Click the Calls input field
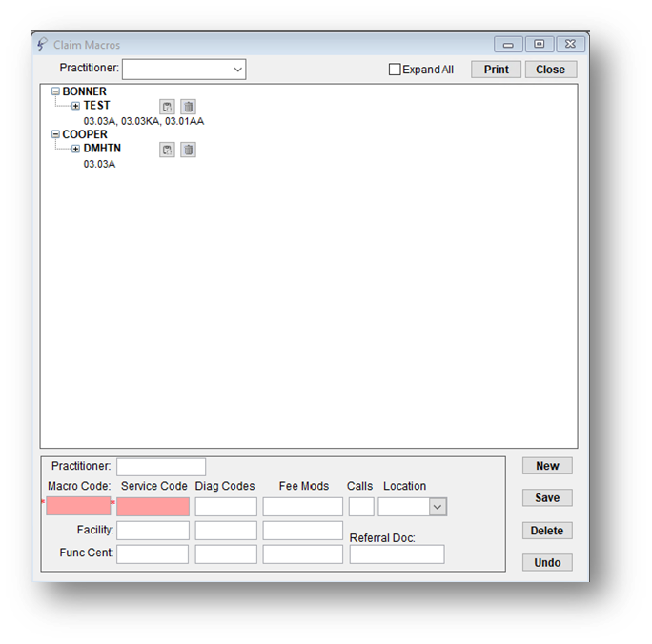 [361, 507]
